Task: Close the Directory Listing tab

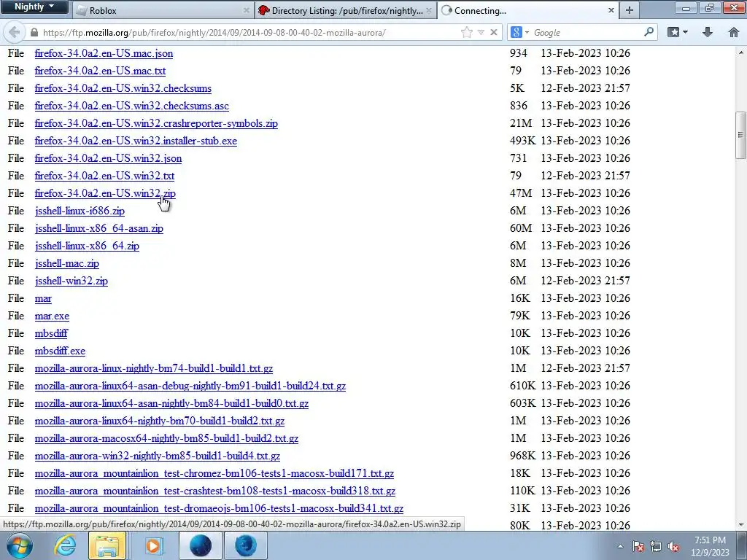Action: tap(429, 10)
